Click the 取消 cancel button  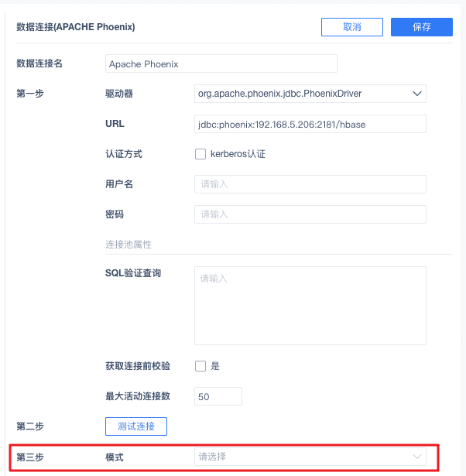click(x=352, y=27)
